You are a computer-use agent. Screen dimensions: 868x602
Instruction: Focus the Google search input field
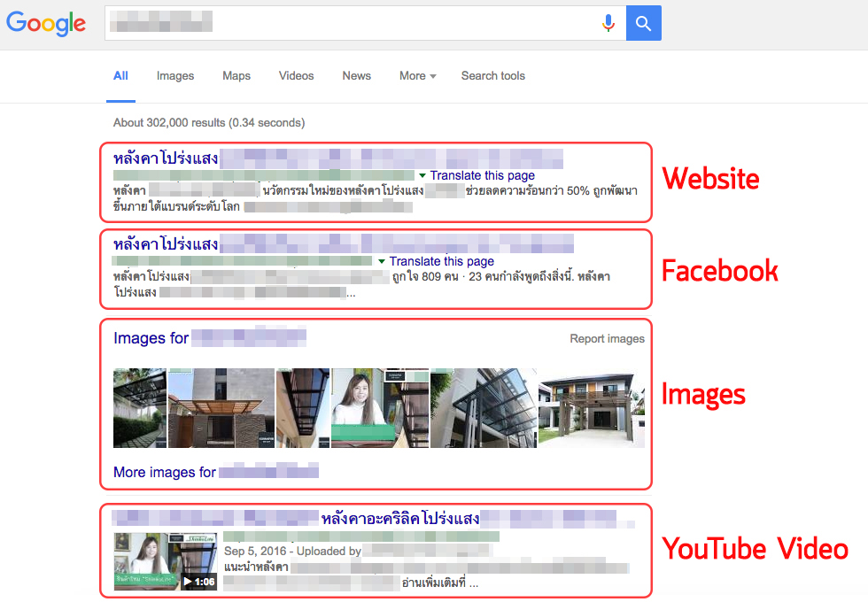[x=365, y=23]
